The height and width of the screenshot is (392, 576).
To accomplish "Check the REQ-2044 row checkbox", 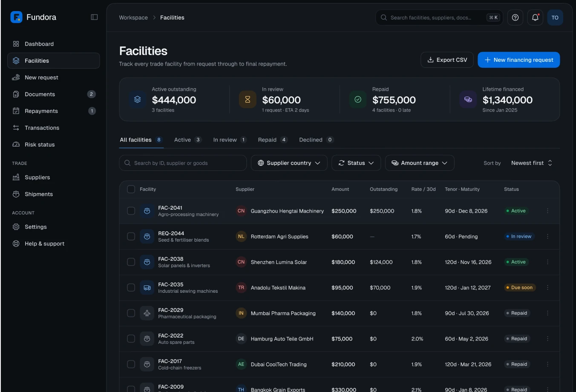I will coord(131,236).
